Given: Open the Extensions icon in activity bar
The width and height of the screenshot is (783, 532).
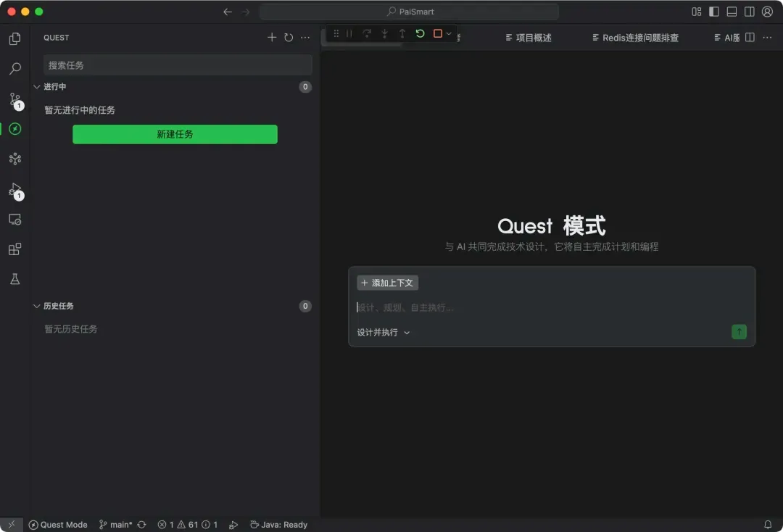Looking at the screenshot, I should click(15, 249).
